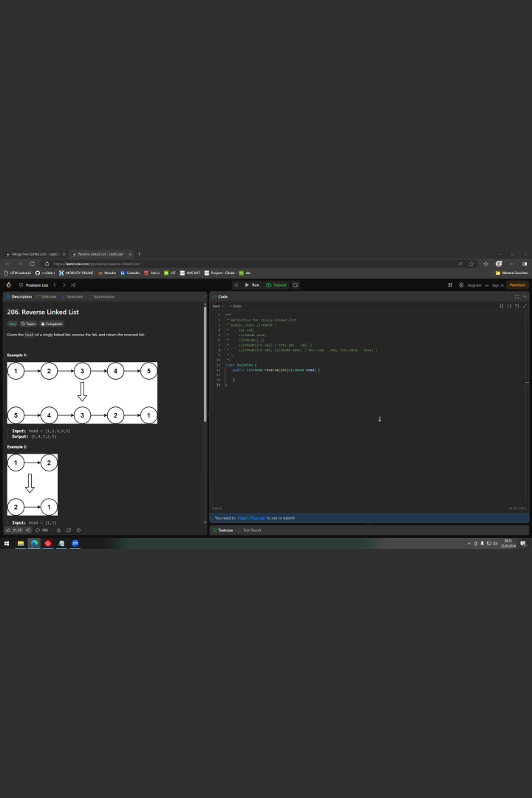Open the comments count 195
This screenshot has height=798, width=532.
coord(41,531)
